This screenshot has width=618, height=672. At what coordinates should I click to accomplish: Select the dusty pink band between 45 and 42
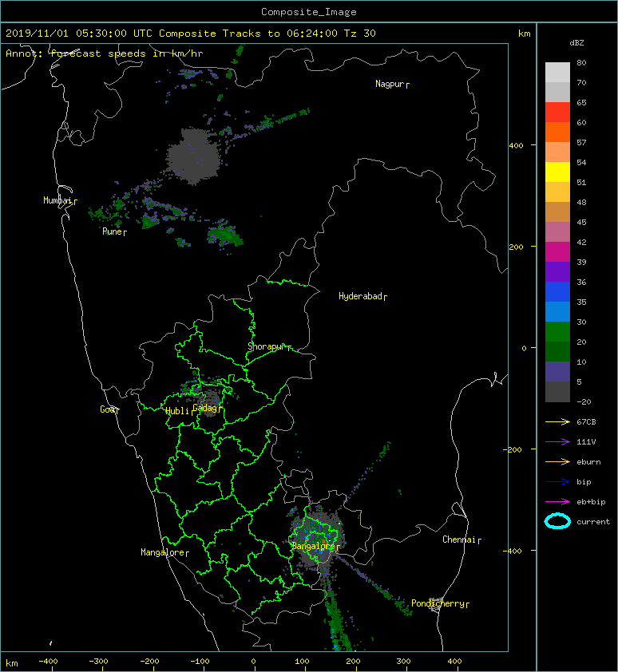tap(557, 232)
